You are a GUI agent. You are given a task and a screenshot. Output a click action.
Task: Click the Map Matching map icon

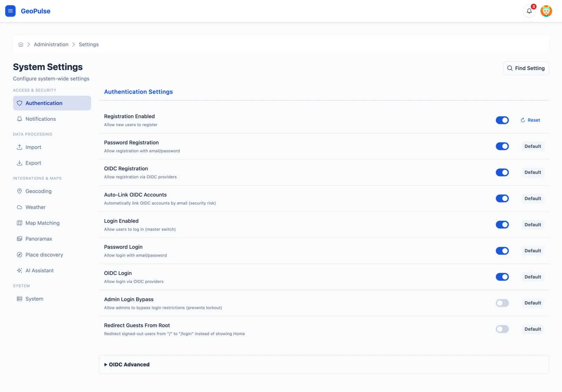[x=20, y=223]
